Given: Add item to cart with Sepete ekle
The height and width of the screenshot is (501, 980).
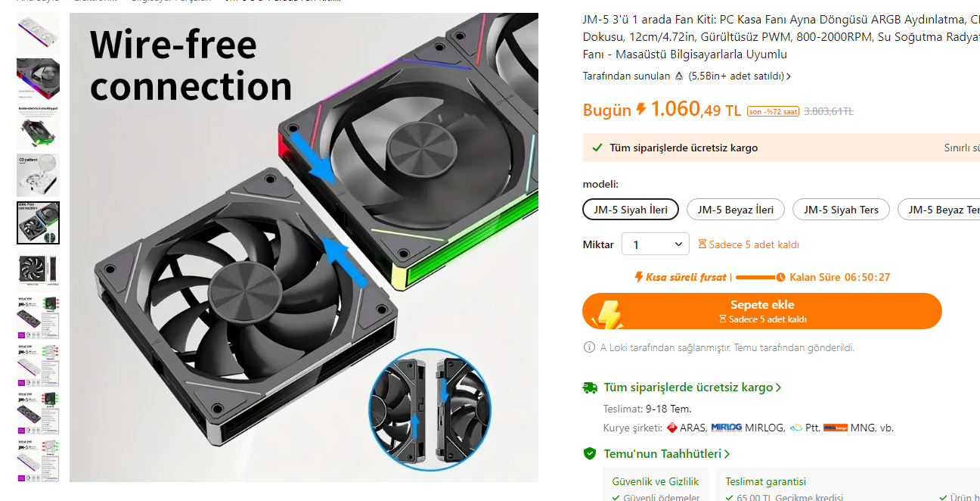Looking at the screenshot, I should coord(762,311).
